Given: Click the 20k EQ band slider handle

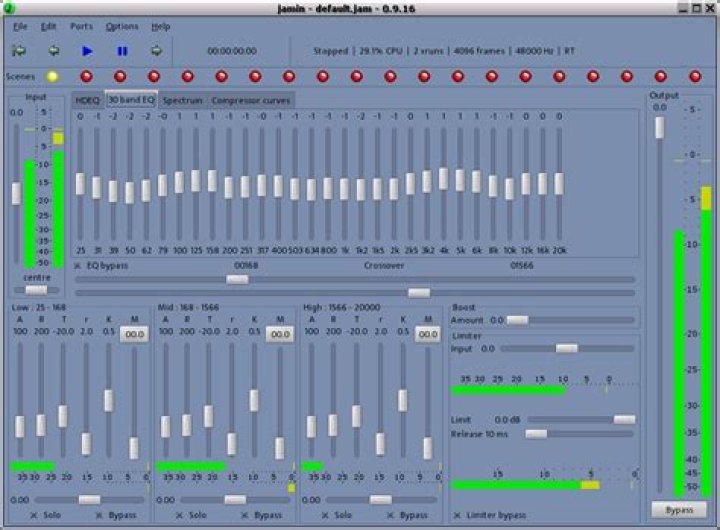Looking at the screenshot, I should click(559, 184).
